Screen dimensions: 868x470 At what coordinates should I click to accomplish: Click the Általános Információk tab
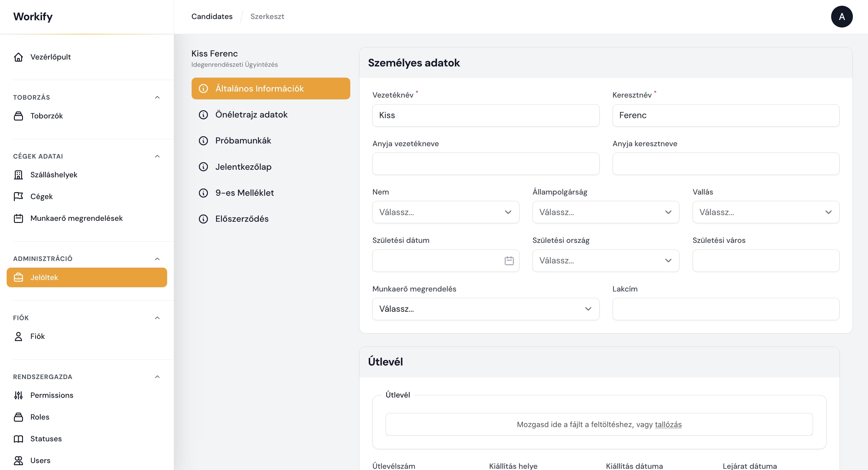270,88
